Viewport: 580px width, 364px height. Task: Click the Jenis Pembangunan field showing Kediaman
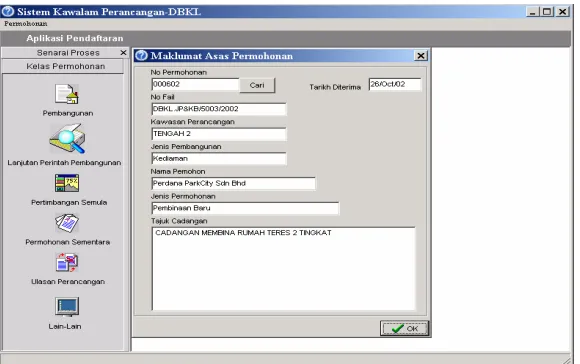tap(219, 159)
